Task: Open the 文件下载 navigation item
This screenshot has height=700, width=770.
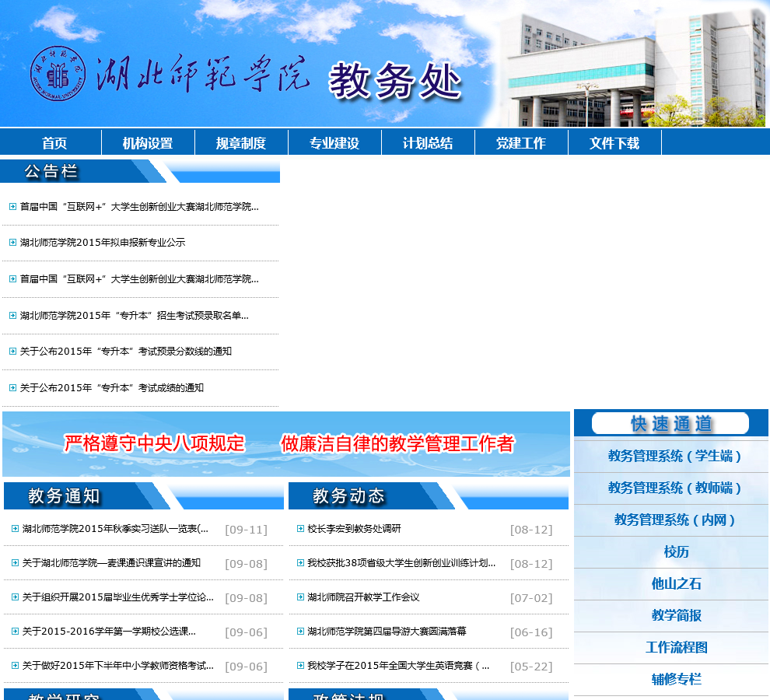Action: pos(614,143)
